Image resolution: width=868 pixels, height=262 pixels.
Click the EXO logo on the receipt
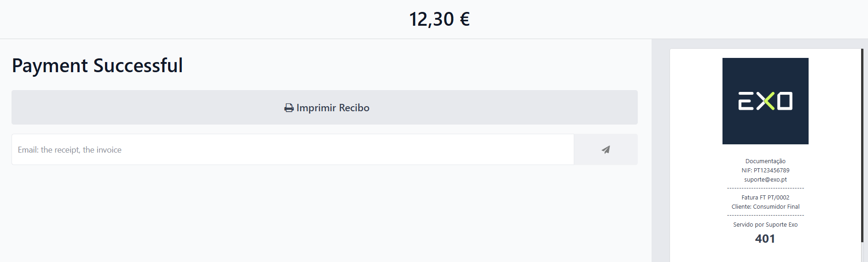(765, 101)
